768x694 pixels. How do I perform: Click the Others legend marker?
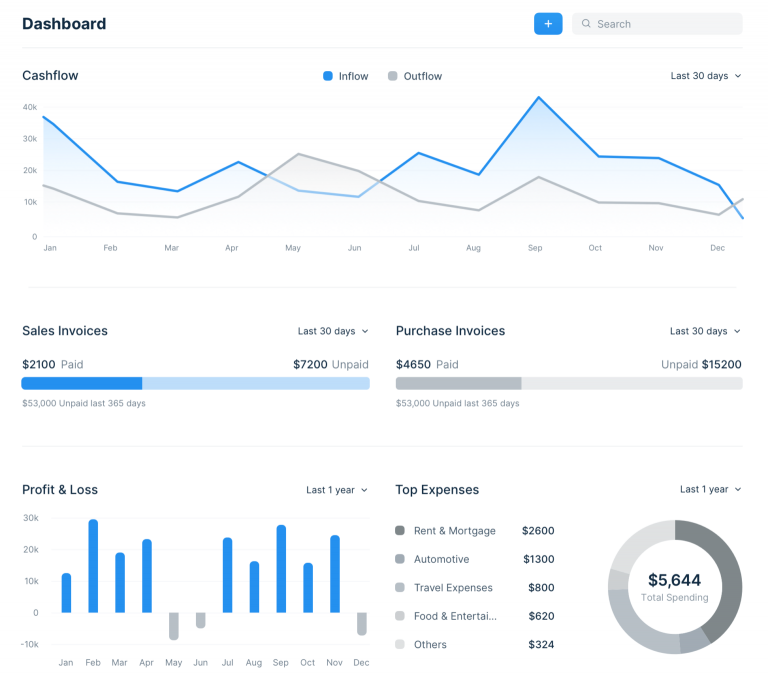tap(400, 644)
